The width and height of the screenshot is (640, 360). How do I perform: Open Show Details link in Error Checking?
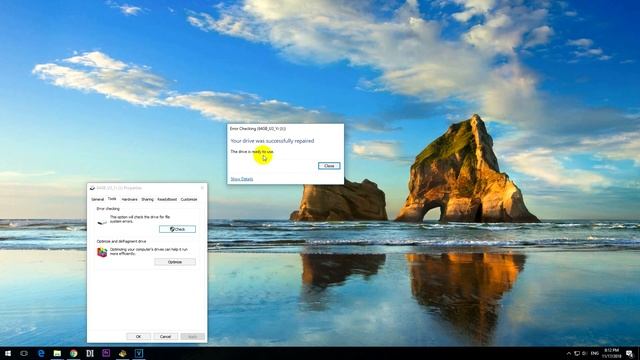(242, 179)
